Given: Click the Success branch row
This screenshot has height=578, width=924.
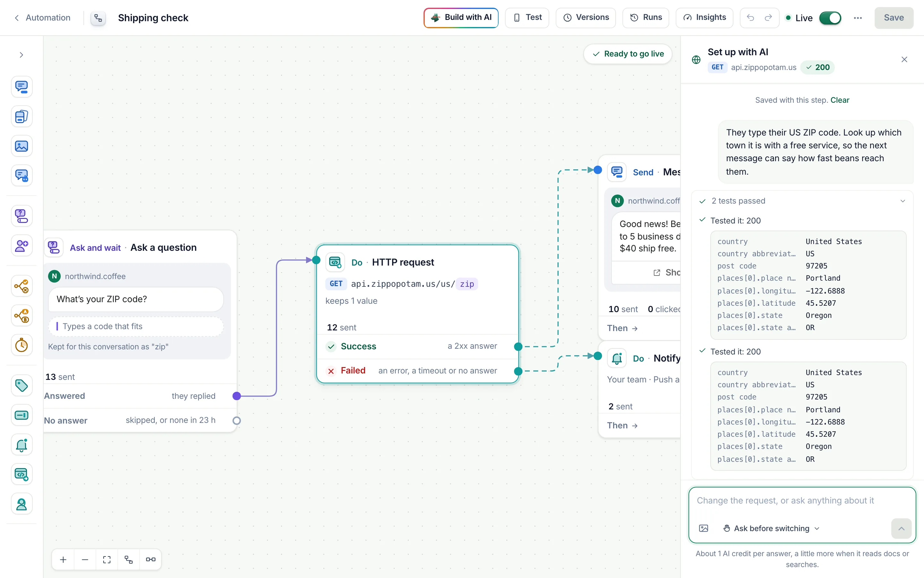Looking at the screenshot, I should click(x=417, y=346).
